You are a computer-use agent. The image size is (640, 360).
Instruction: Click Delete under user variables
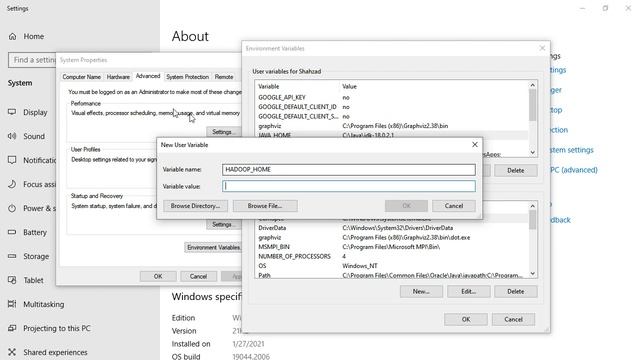(x=516, y=171)
